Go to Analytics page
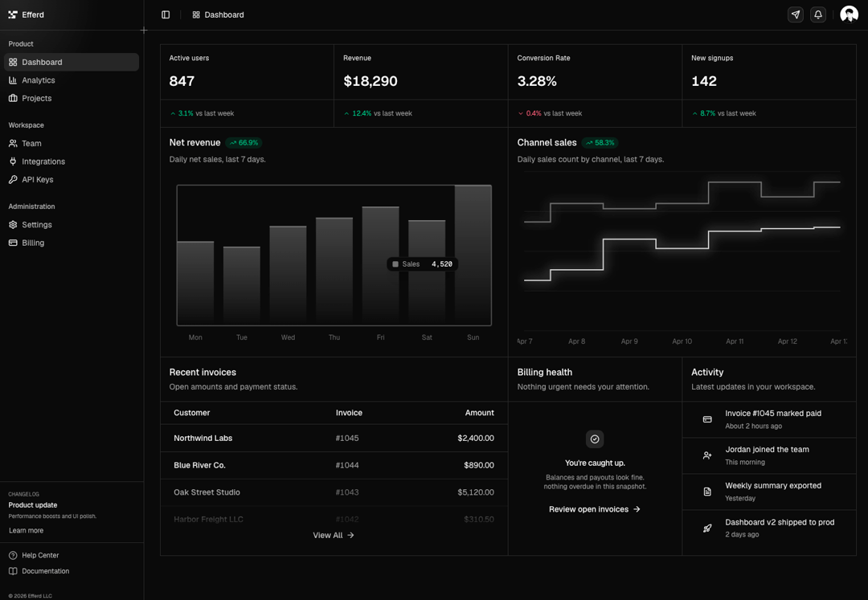This screenshot has height=600, width=868. (72, 80)
